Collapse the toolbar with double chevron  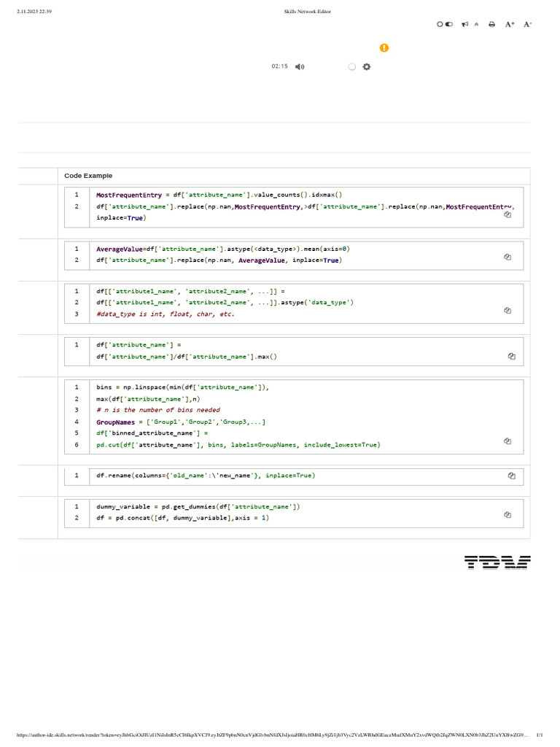(x=477, y=24)
